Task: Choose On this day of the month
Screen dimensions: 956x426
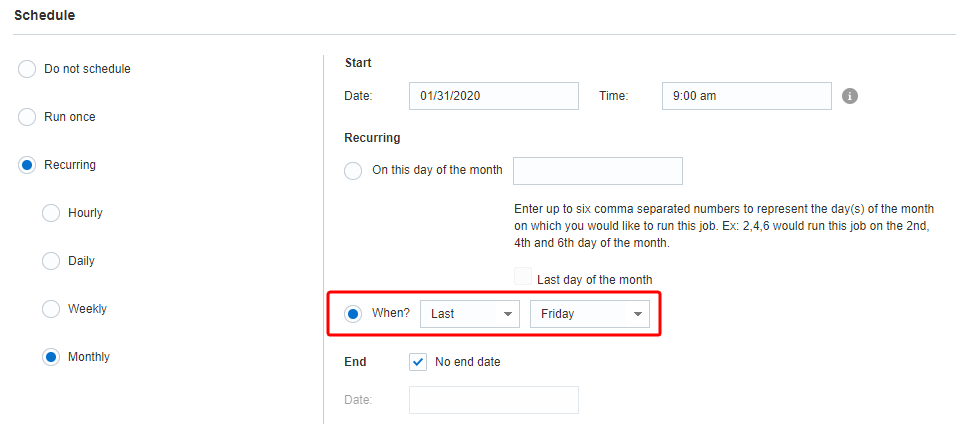Action: (353, 171)
